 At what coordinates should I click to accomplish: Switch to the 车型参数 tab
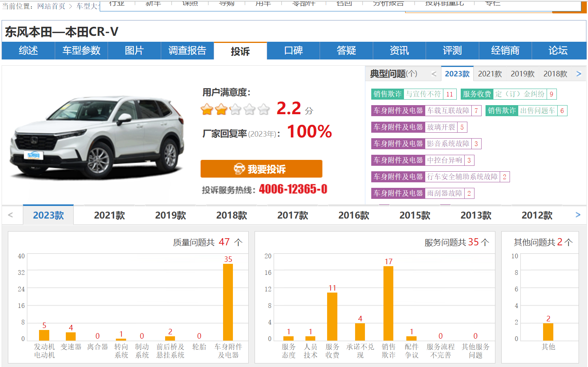point(81,50)
